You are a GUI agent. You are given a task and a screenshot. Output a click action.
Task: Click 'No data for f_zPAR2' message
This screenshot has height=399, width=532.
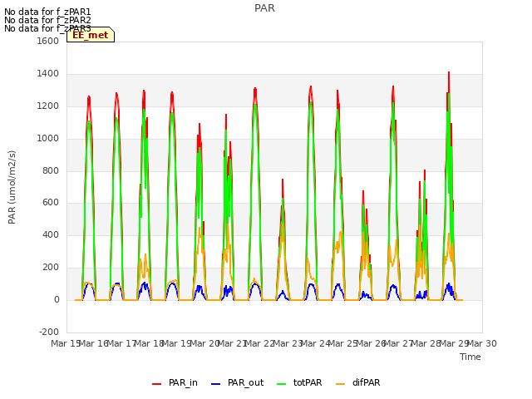tap(47, 20)
